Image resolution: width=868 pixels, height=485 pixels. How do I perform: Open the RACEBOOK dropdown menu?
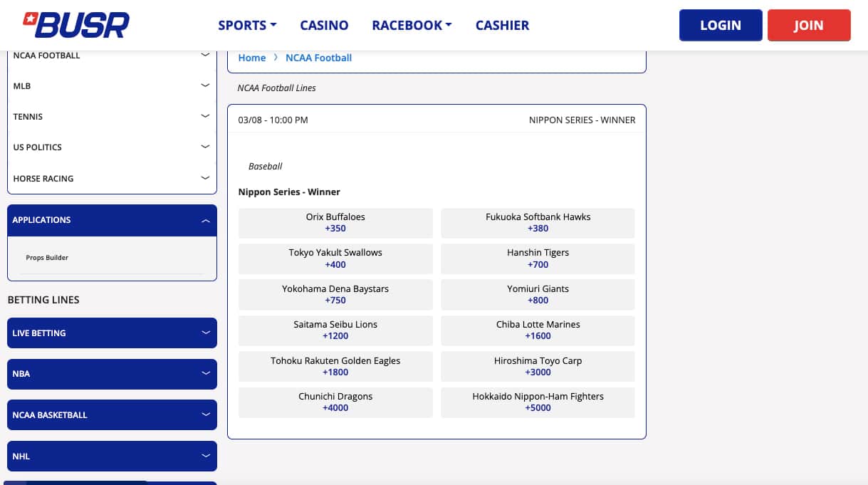pyautogui.click(x=412, y=25)
